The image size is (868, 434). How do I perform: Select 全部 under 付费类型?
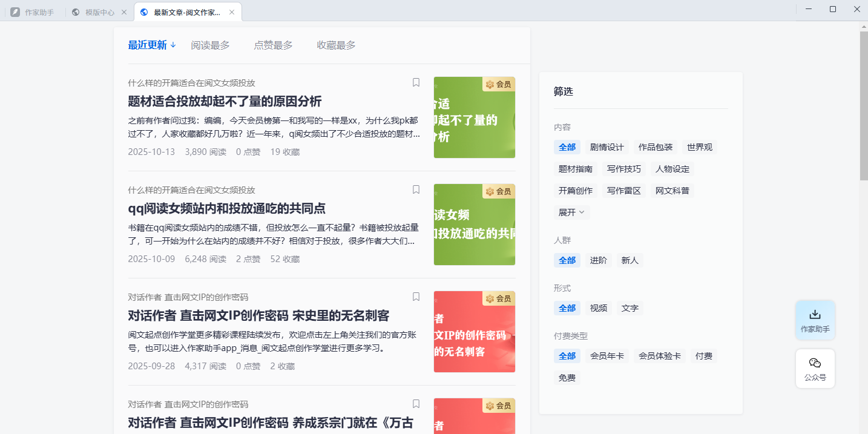tap(567, 356)
